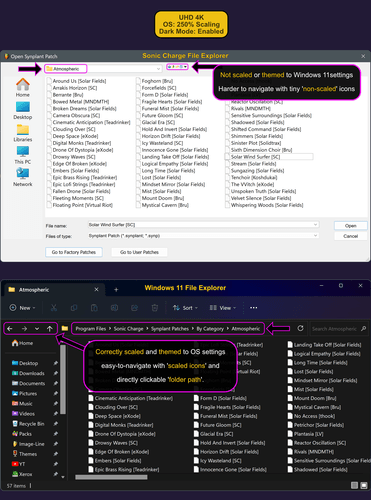The width and height of the screenshot is (371, 500).
Task: Click Paste icon in Windows Explorer toolbar
Action: (x=94, y=308)
